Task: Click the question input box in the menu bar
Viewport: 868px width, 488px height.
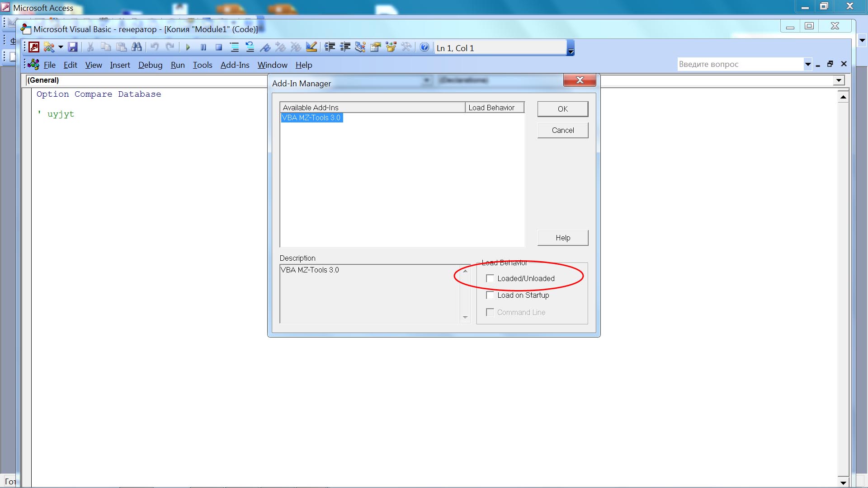Action: point(741,64)
